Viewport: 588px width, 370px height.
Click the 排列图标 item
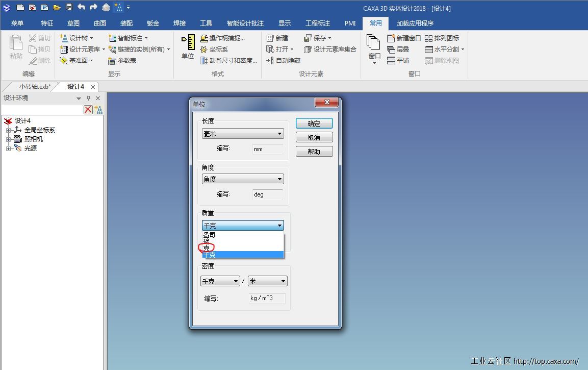coord(442,38)
